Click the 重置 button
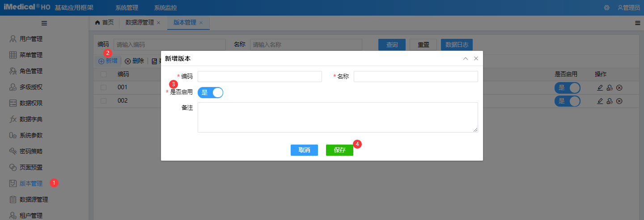Viewport: 644px width, 220px height. click(423, 45)
